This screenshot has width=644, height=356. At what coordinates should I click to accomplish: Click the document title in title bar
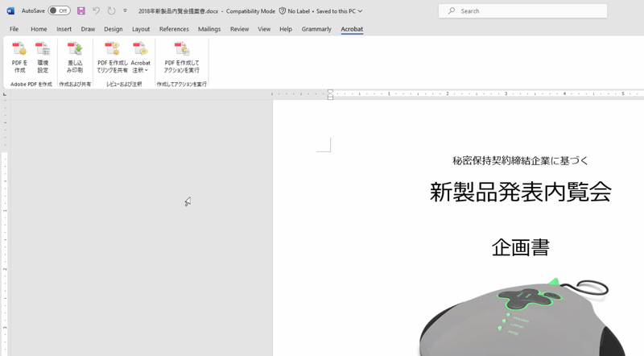[x=178, y=11]
